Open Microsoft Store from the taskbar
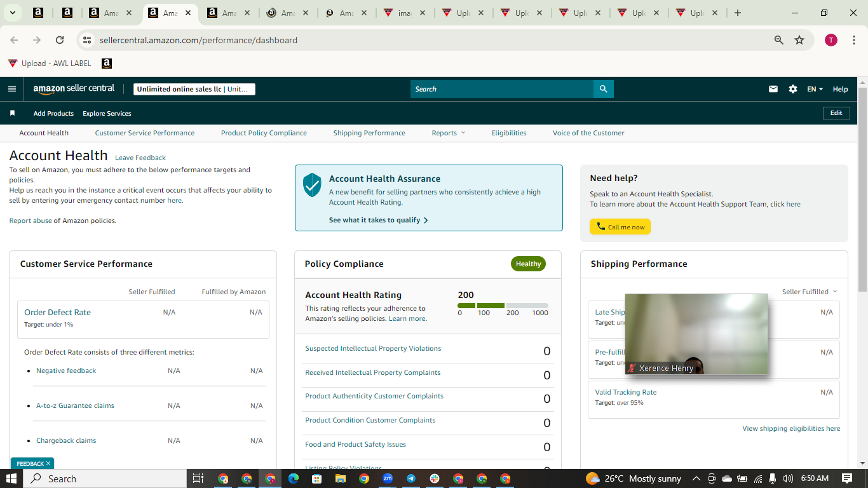 [317, 478]
